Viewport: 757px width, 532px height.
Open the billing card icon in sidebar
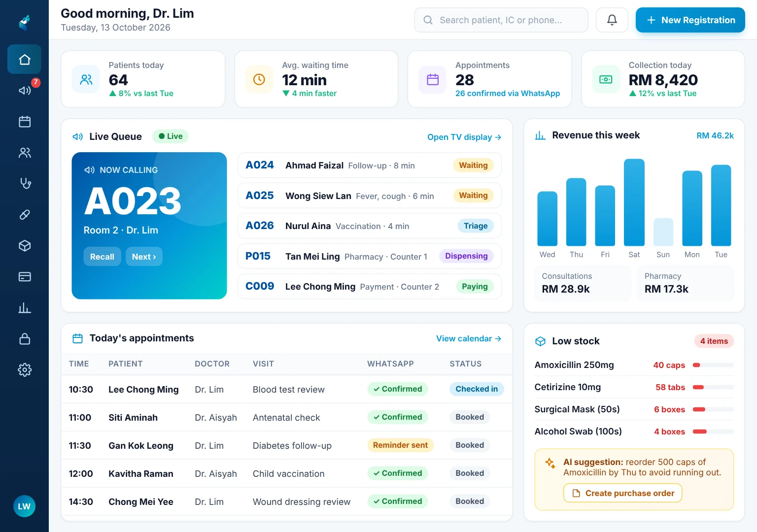25,277
